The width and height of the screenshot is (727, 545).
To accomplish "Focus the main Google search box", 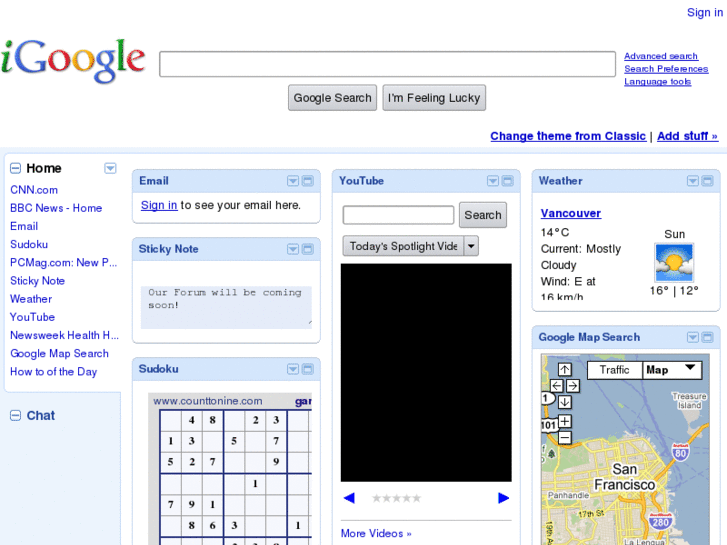I will point(388,64).
